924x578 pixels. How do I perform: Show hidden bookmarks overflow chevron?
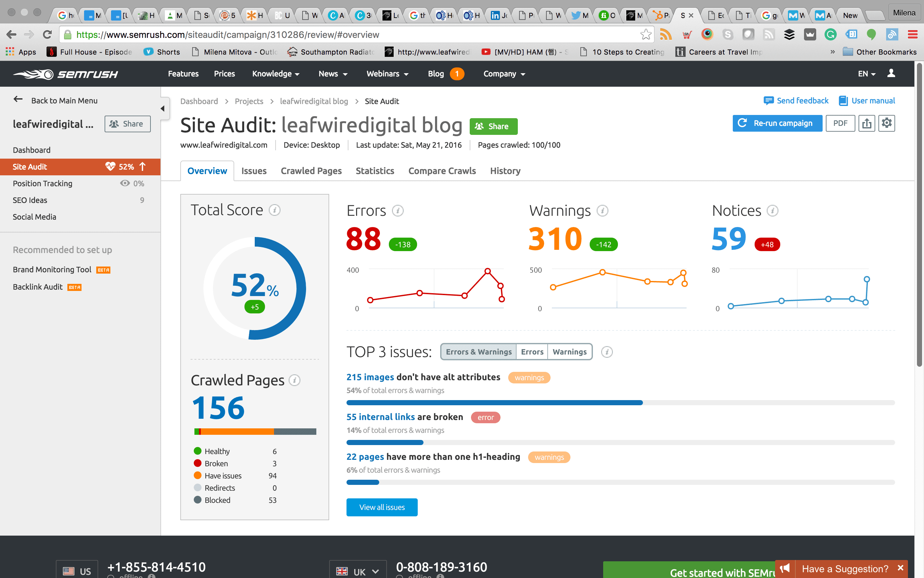click(x=833, y=52)
